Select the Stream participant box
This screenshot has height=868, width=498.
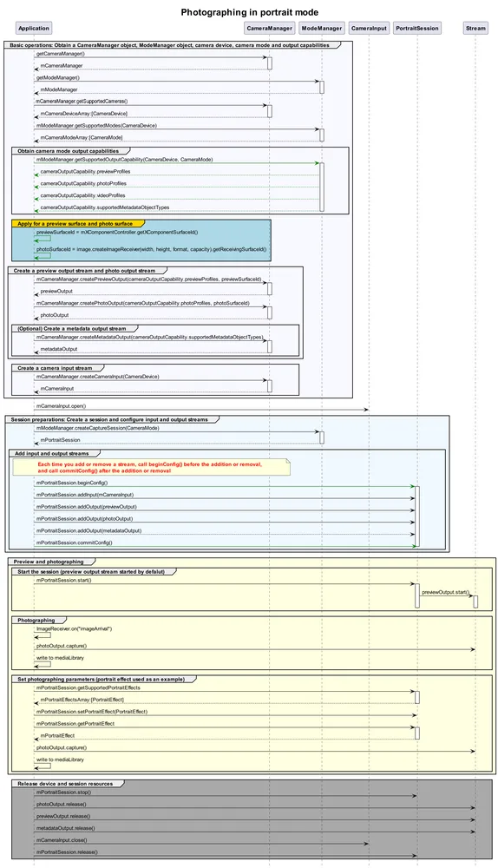pos(475,29)
